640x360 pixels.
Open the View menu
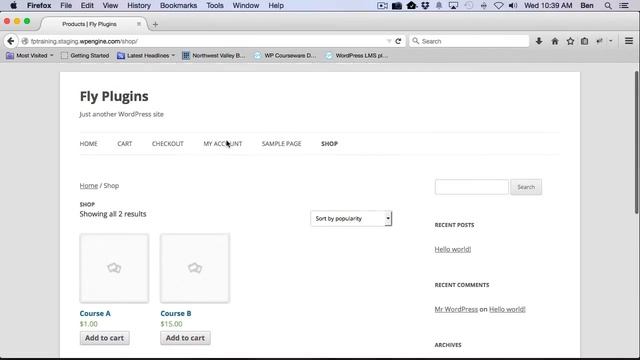coord(110,5)
